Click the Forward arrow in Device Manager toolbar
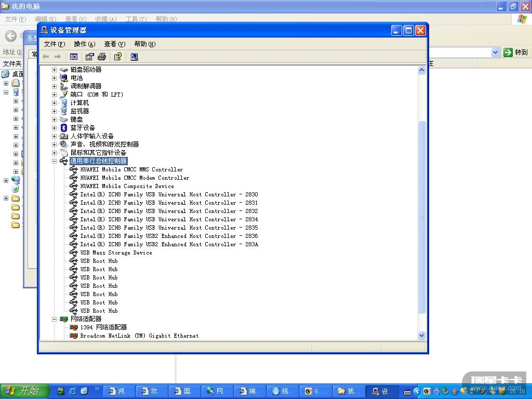 click(x=58, y=57)
